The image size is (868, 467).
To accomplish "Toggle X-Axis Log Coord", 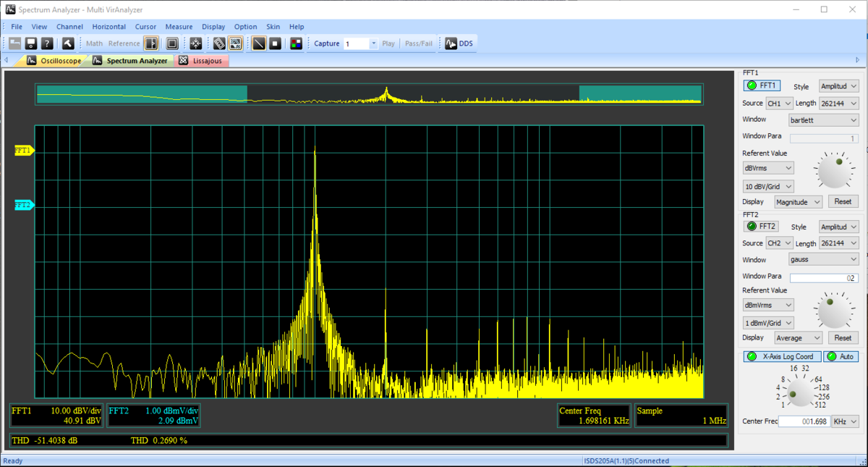I will tap(782, 356).
